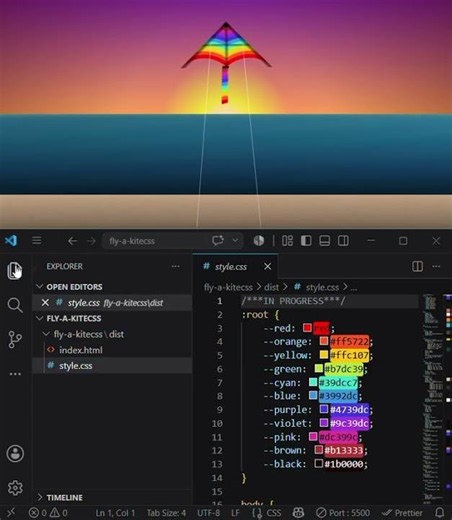Click Port : 5500 Live Server status
The width and height of the screenshot is (452, 520).
click(x=343, y=513)
